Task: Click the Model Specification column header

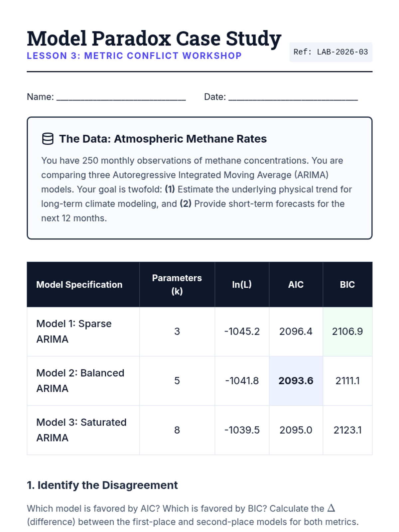Action: [x=79, y=285]
